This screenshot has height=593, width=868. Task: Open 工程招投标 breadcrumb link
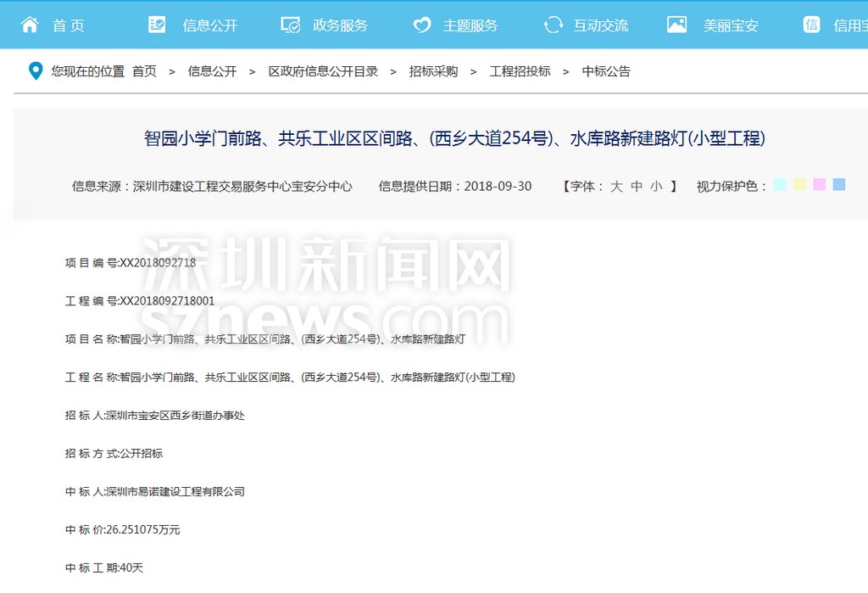tap(520, 71)
